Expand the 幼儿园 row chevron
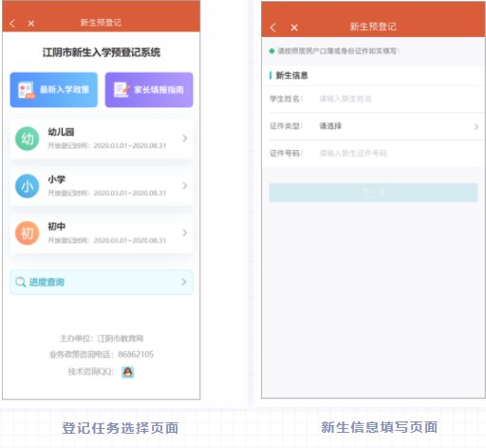This screenshot has width=486, height=448. click(x=185, y=139)
